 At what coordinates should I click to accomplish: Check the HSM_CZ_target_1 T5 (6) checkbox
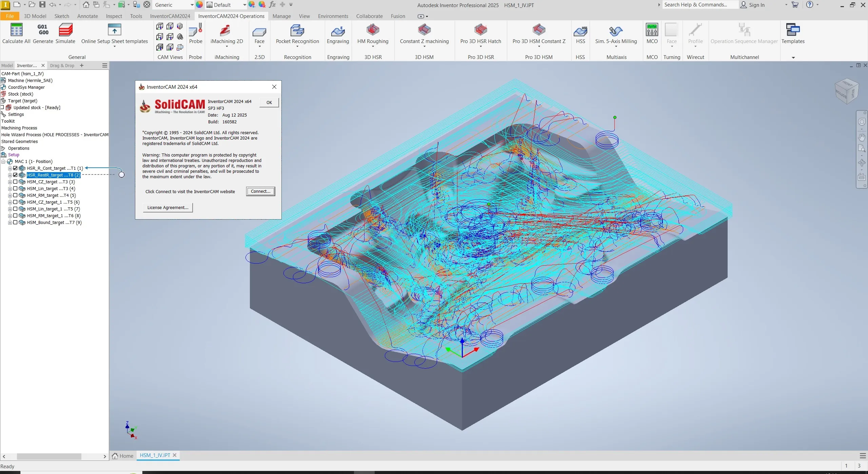click(x=15, y=202)
